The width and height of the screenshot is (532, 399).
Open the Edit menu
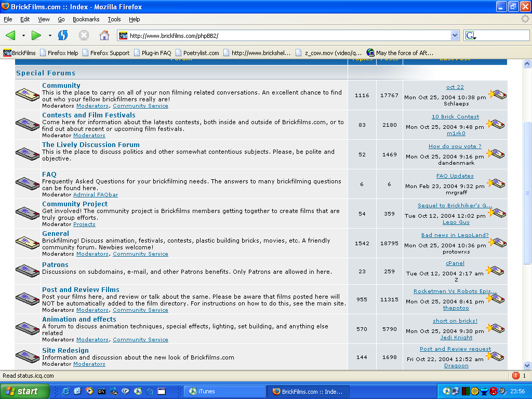[x=25, y=19]
